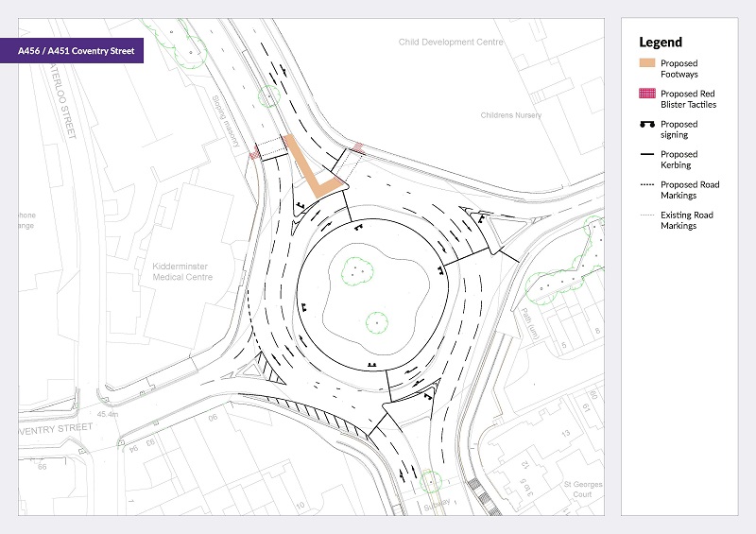The height and width of the screenshot is (534, 756).
Task: Click the Child Development Centre label
Action: [x=451, y=43]
